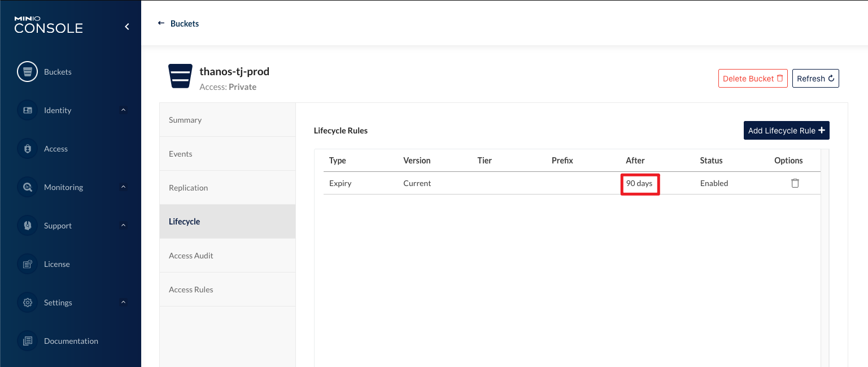Click the License sidebar icon

[27, 264]
